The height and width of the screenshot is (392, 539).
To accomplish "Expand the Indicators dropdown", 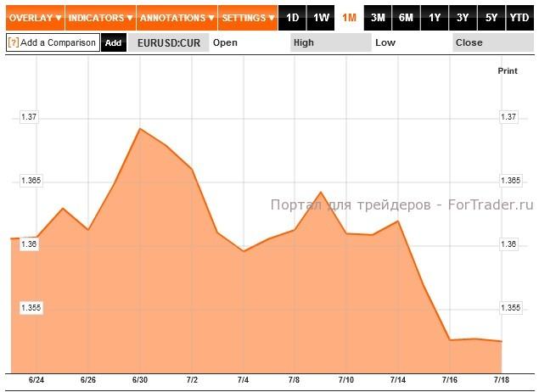I will (100, 17).
